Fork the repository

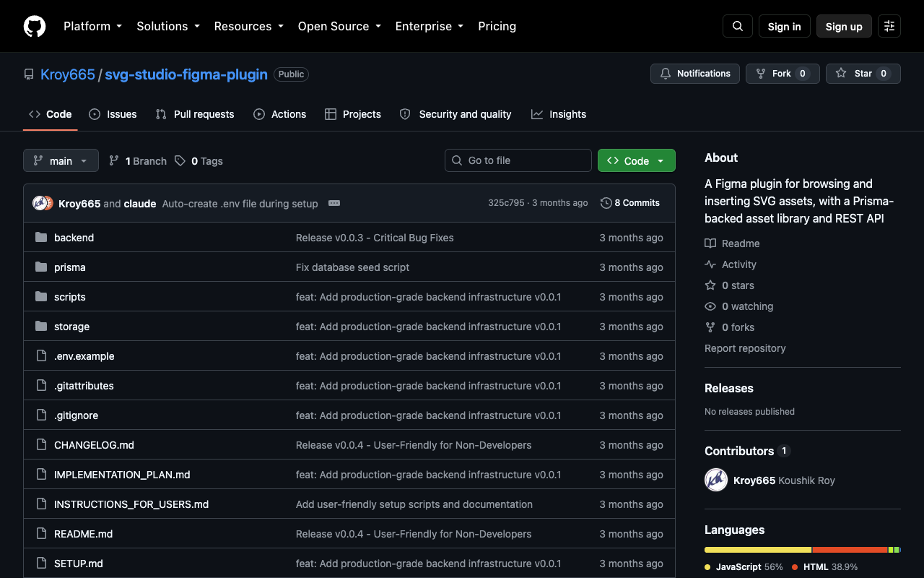(x=783, y=74)
